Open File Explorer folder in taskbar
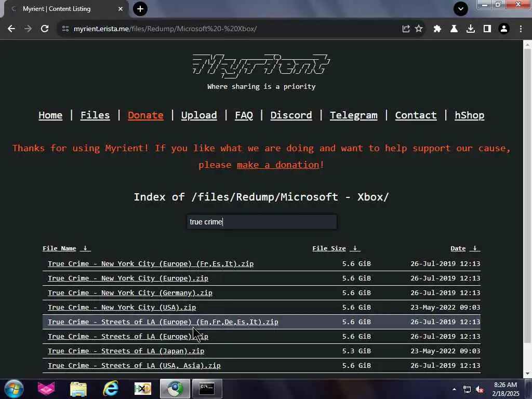 point(78,389)
